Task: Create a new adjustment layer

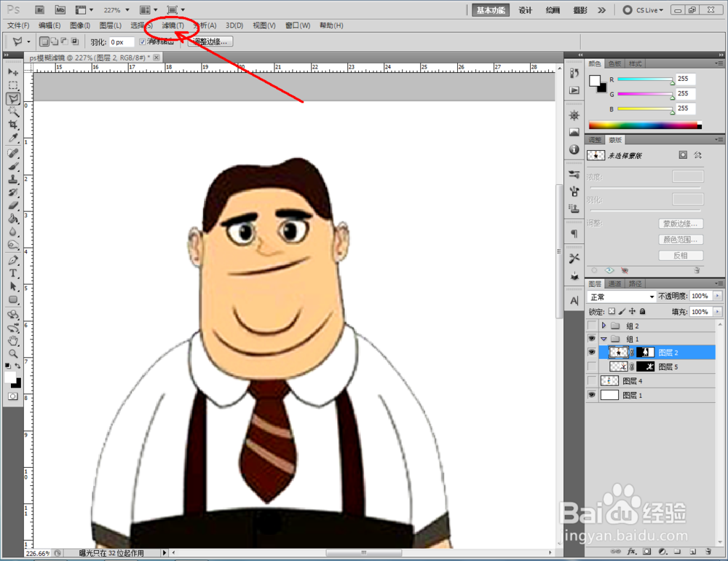Action: pos(662,552)
